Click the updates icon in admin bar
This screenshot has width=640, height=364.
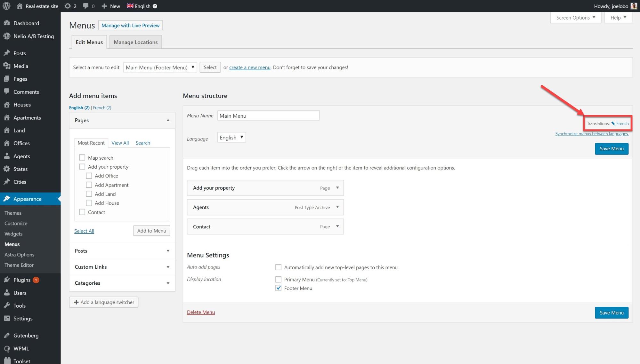[x=68, y=6]
